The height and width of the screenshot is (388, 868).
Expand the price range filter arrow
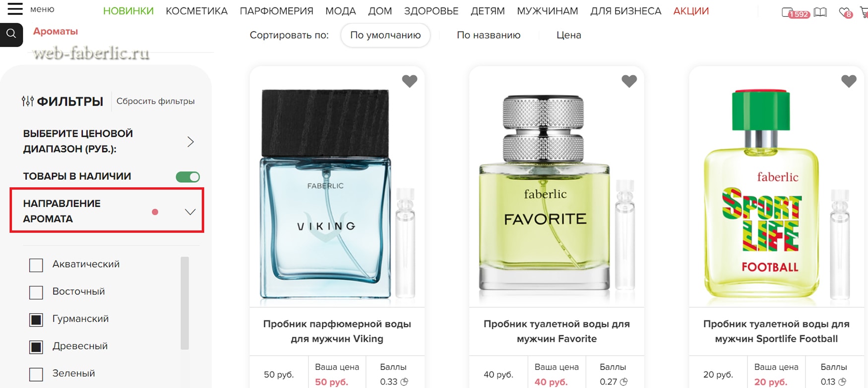click(x=190, y=142)
